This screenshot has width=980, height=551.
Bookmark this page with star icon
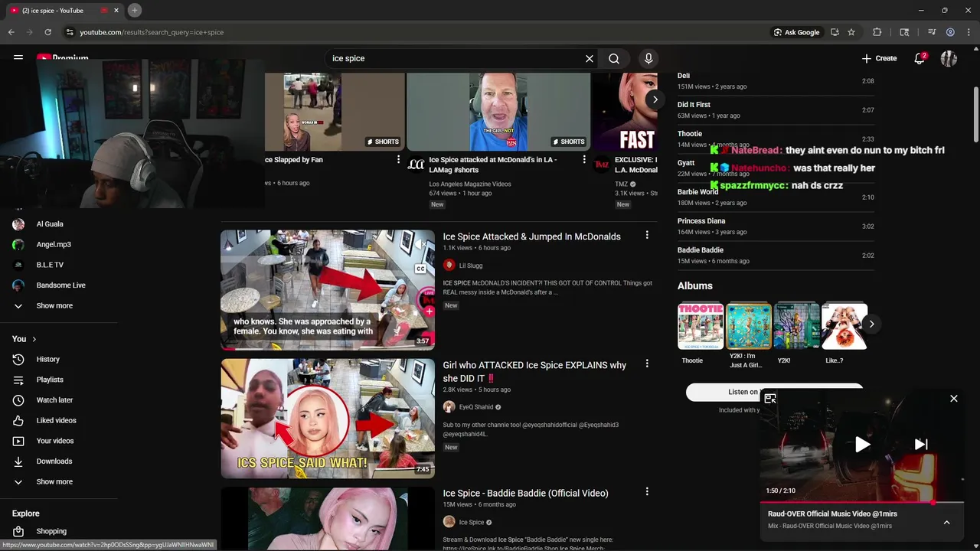pyautogui.click(x=851, y=32)
